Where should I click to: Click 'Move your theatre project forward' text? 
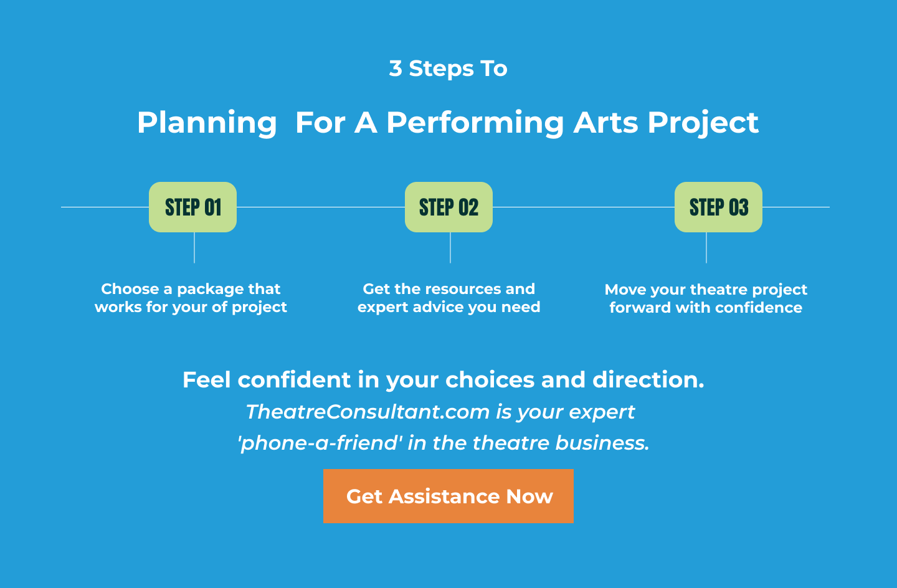(706, 298)
